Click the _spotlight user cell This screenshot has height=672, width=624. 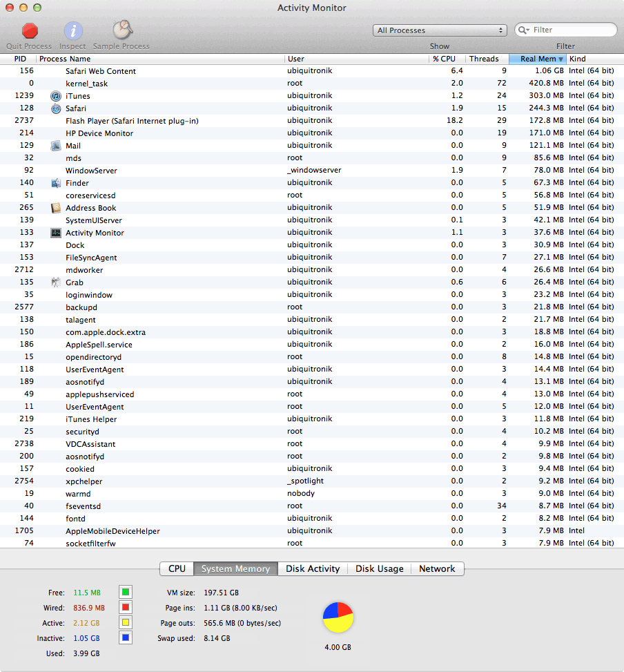tap(305, 481)
